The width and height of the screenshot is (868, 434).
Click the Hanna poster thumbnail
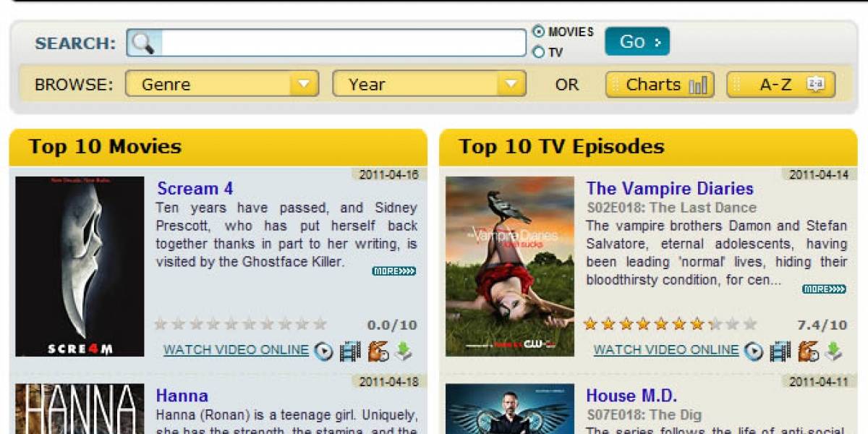click(x=80, y=409)
